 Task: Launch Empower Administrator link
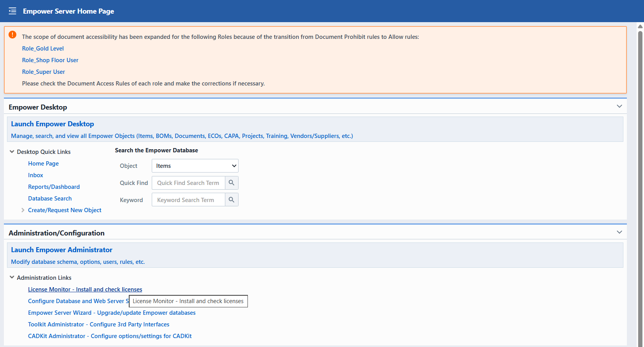(61, 249)
